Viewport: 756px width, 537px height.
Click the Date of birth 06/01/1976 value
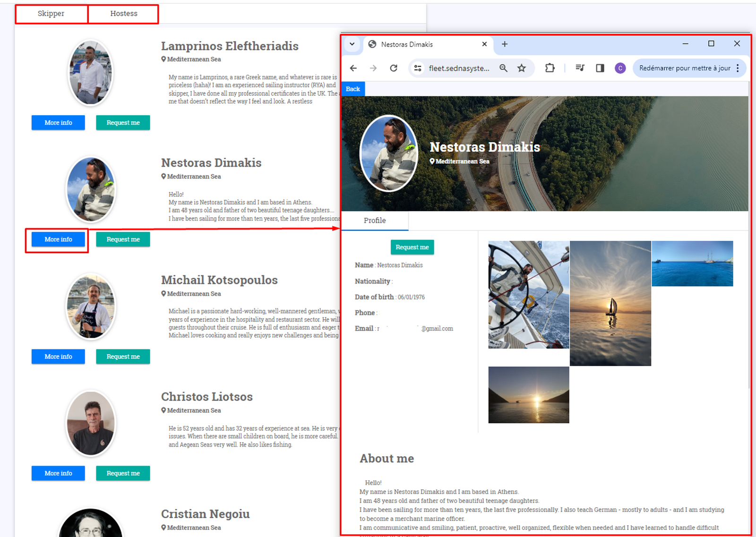[x=411, y=297]
